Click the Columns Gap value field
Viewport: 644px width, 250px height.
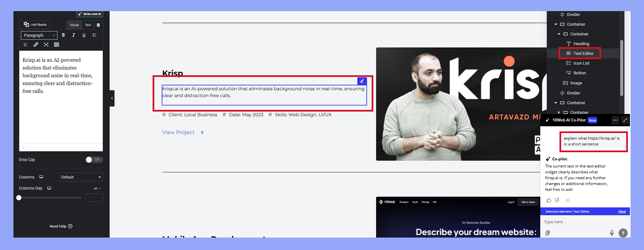point(94,198)
